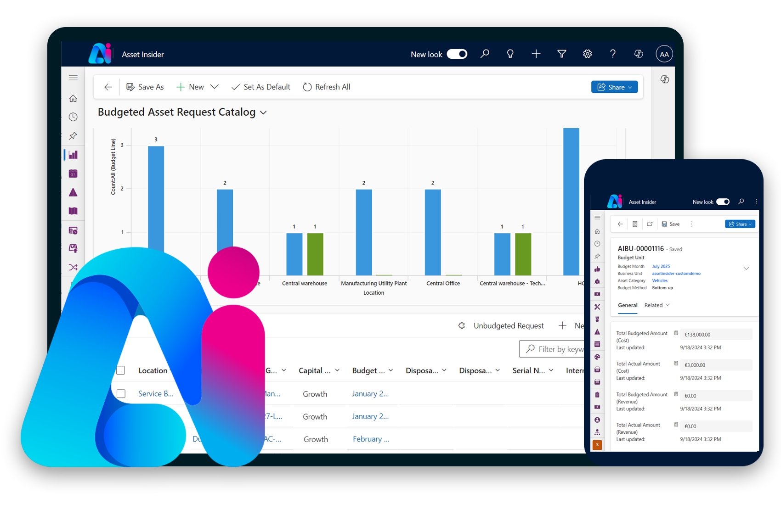Toggle the New look switch in desktop header
Screen dimensions: 781x532
(x=457, y=54)
